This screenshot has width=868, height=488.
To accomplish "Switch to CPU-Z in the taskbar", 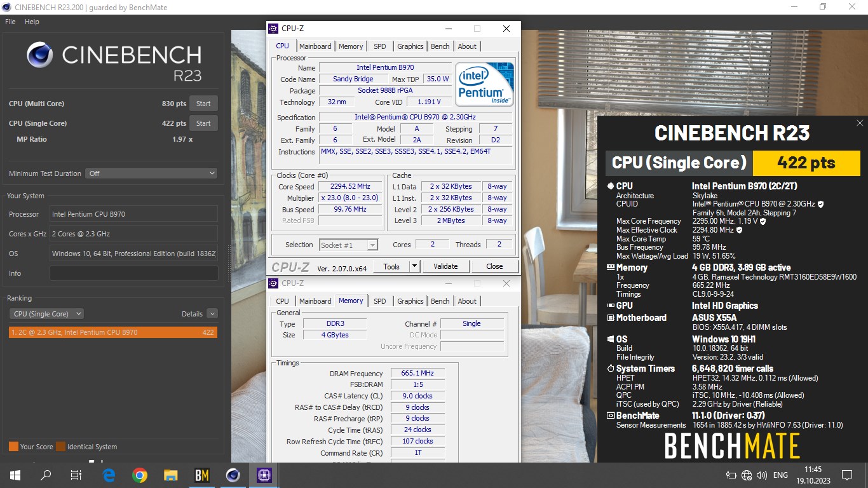I will click(x=264, y=475).
